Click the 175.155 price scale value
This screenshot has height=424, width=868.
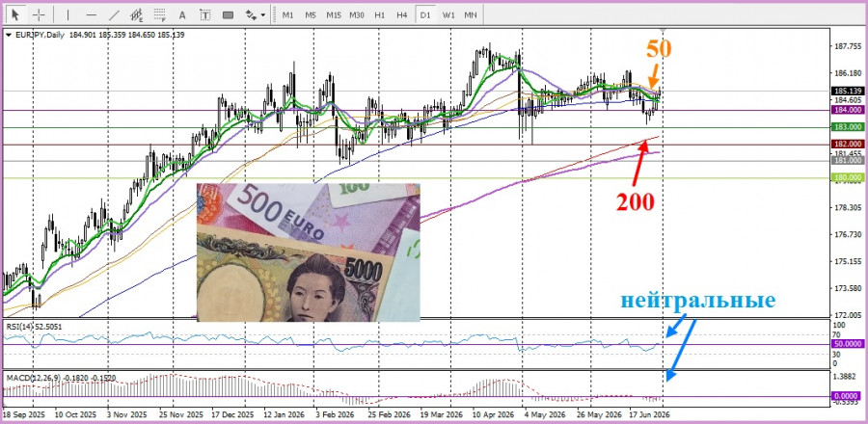847,261
